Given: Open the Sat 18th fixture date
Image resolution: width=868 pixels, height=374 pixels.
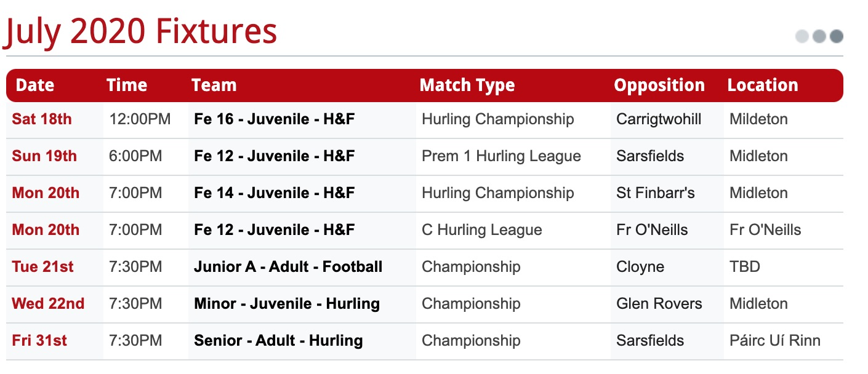Looking at the screenshot, I should (x=42, y=119).
